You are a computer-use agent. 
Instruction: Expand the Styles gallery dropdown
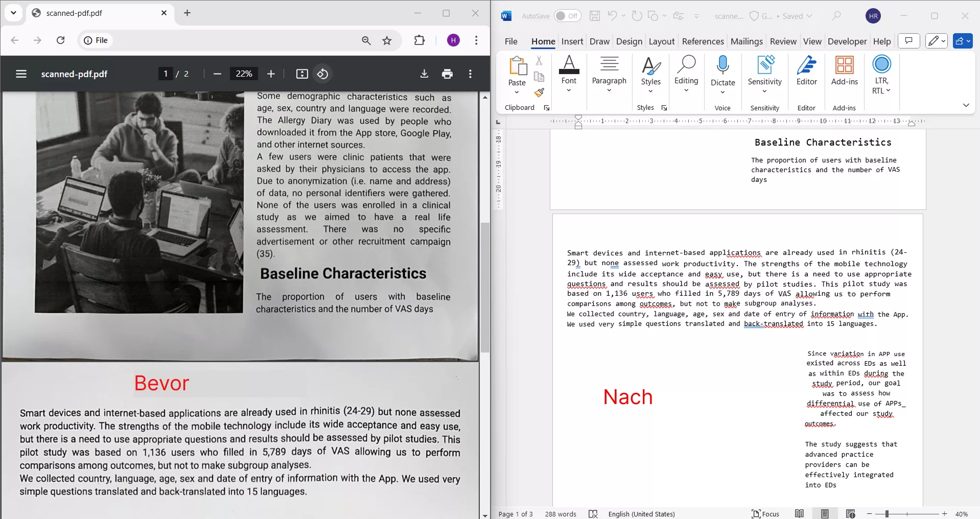650,91
